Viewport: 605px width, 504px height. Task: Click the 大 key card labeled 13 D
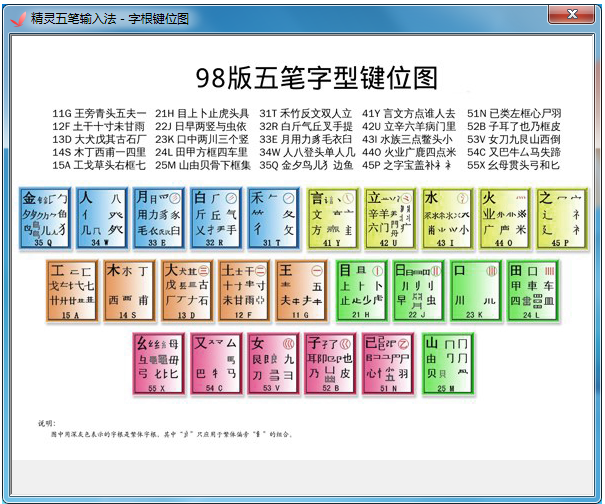187,291
